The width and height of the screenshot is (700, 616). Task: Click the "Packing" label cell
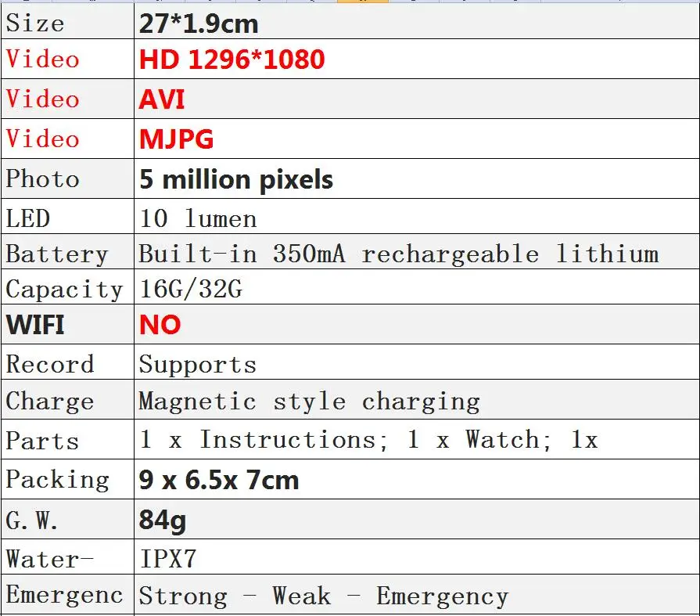click(67, 479)
